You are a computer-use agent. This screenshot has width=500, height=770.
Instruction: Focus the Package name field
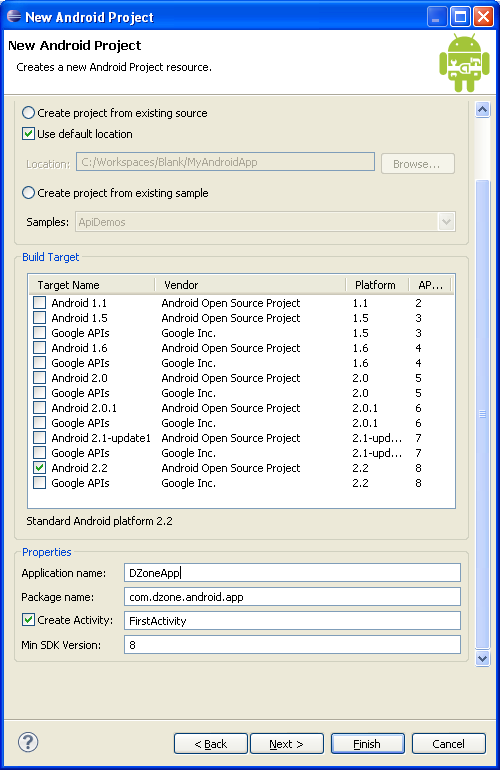(x=292, y=597)
